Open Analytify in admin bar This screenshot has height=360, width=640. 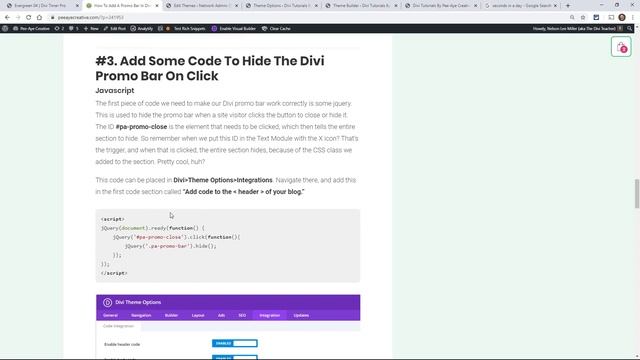[142, 29]
